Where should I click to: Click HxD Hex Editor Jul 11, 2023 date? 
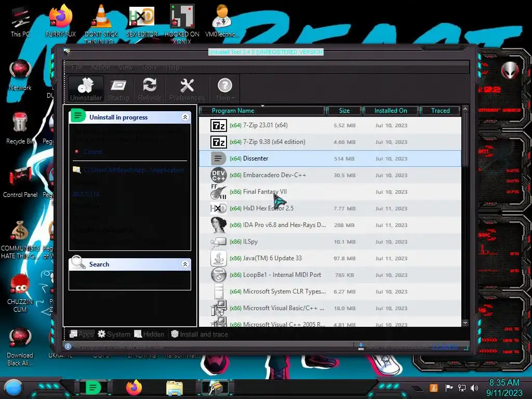coord(391,208)
